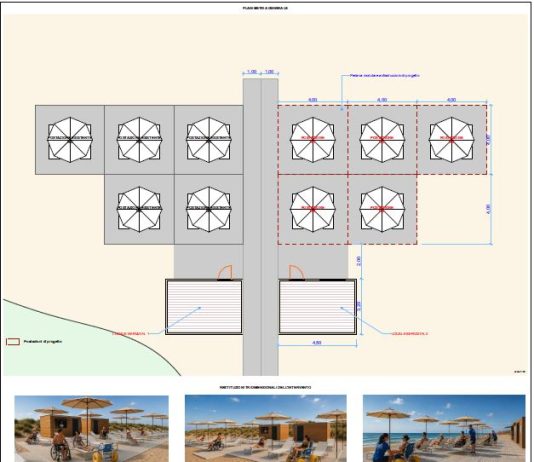Select the top-right red project umbrella

(x=451, y=140)
